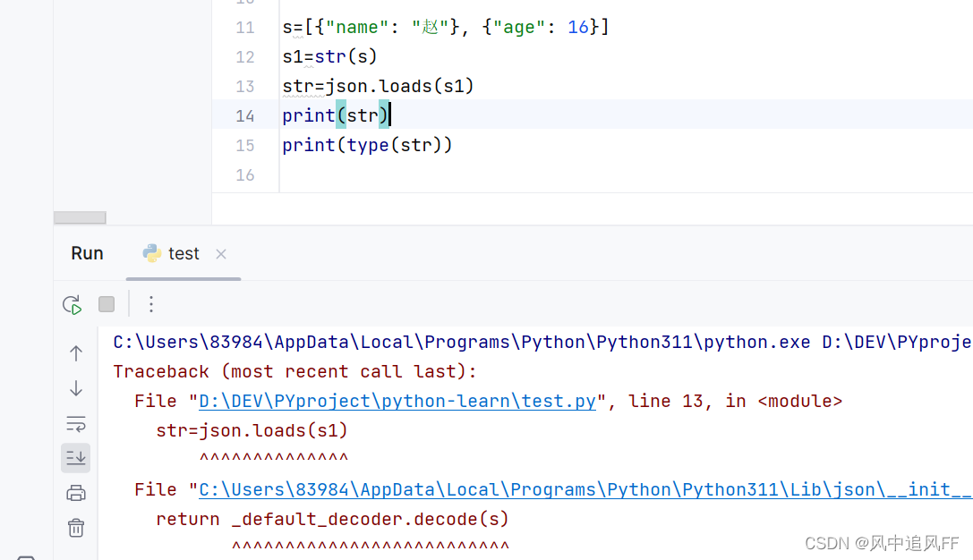
Task: Toggle the stop square control
Action: tap(107, 304)
